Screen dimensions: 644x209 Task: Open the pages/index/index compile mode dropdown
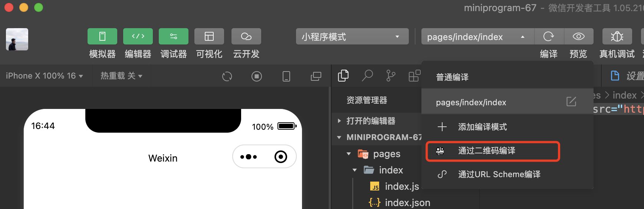click(478, 36)
